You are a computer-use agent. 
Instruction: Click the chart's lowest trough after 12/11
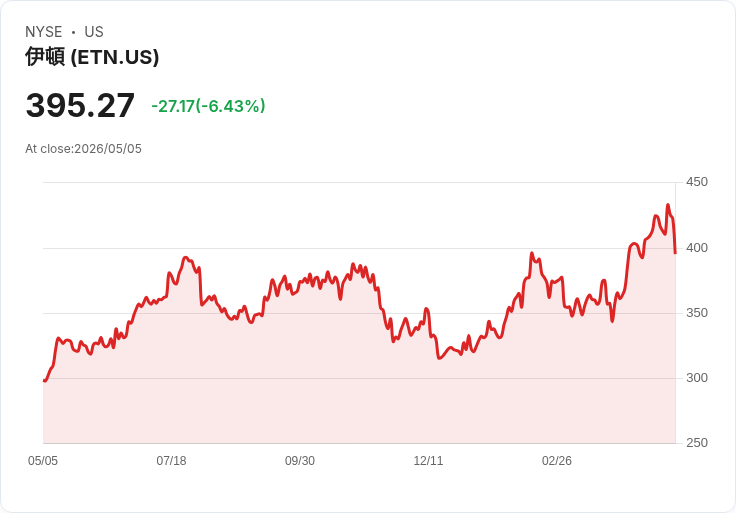pyautogui.click(x=439, y=358)
